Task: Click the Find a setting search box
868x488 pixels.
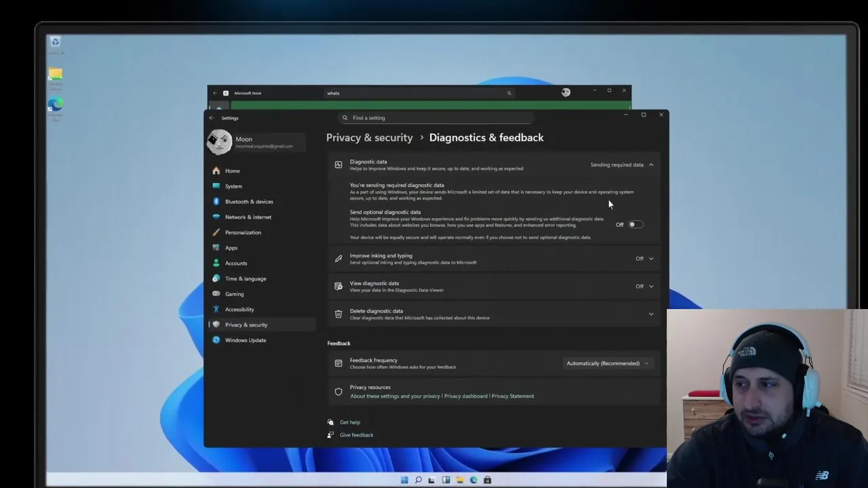Action: 437,118
